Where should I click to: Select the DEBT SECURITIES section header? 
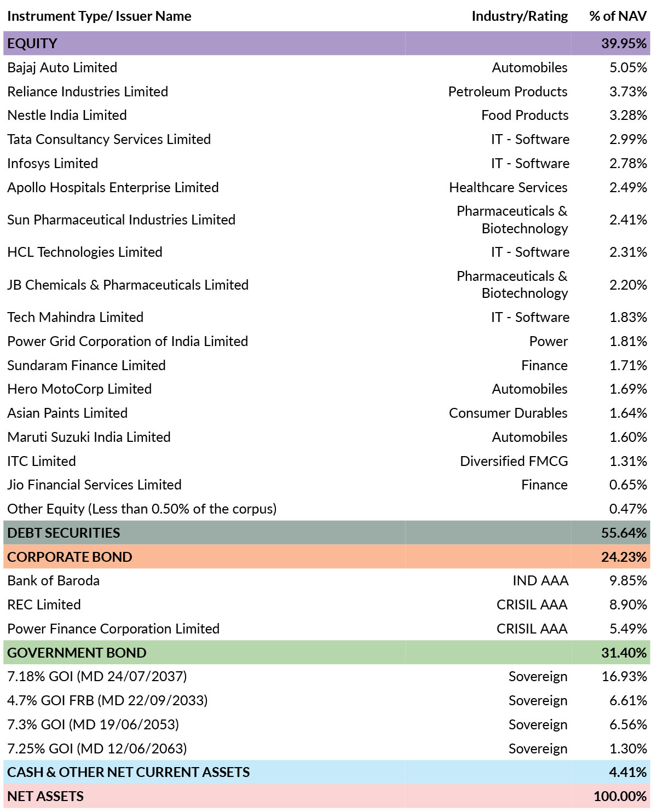327,533
